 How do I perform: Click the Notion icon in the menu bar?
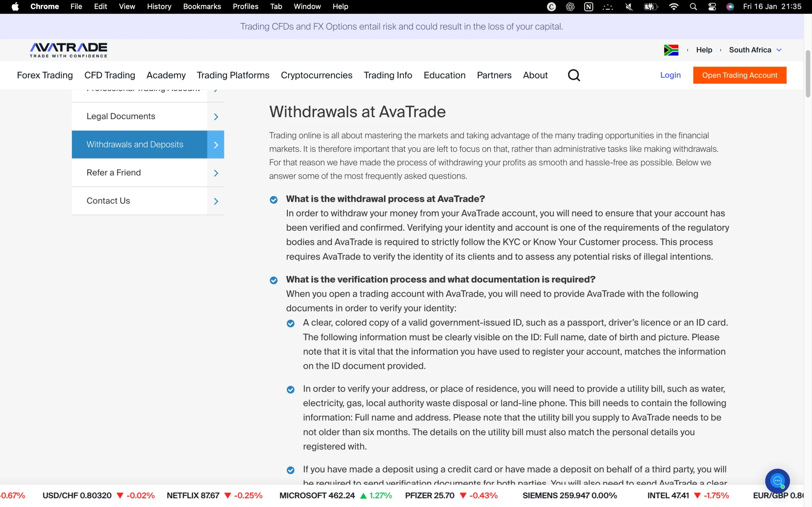589,6
